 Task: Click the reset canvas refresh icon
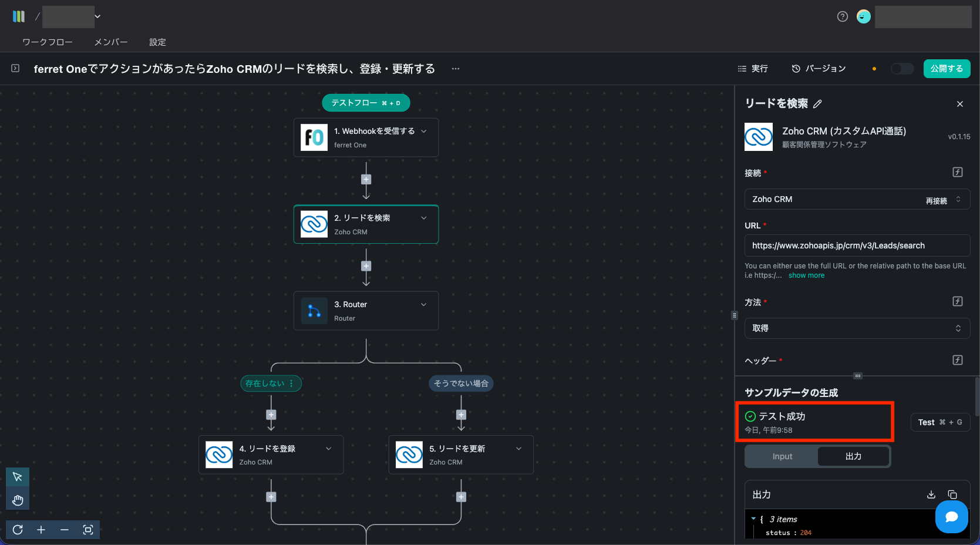(18, 530)
